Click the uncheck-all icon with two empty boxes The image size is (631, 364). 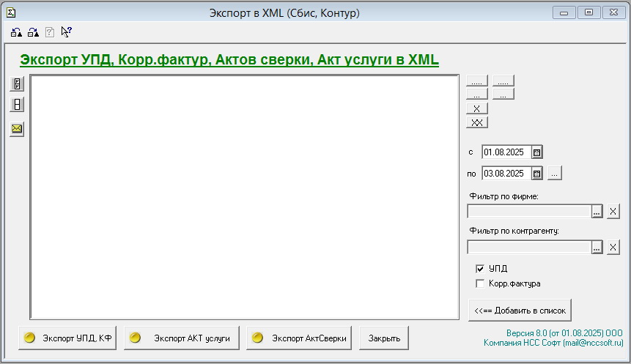coord(17,105)
